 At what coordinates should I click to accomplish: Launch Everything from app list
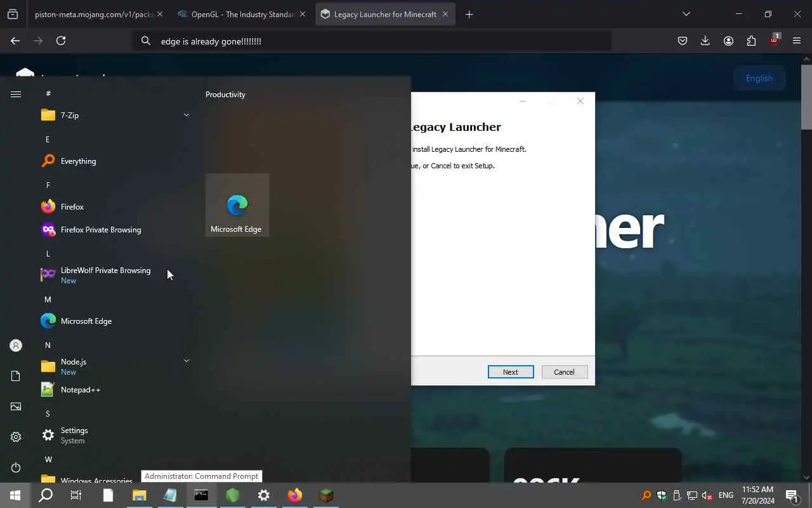point(115,161)
